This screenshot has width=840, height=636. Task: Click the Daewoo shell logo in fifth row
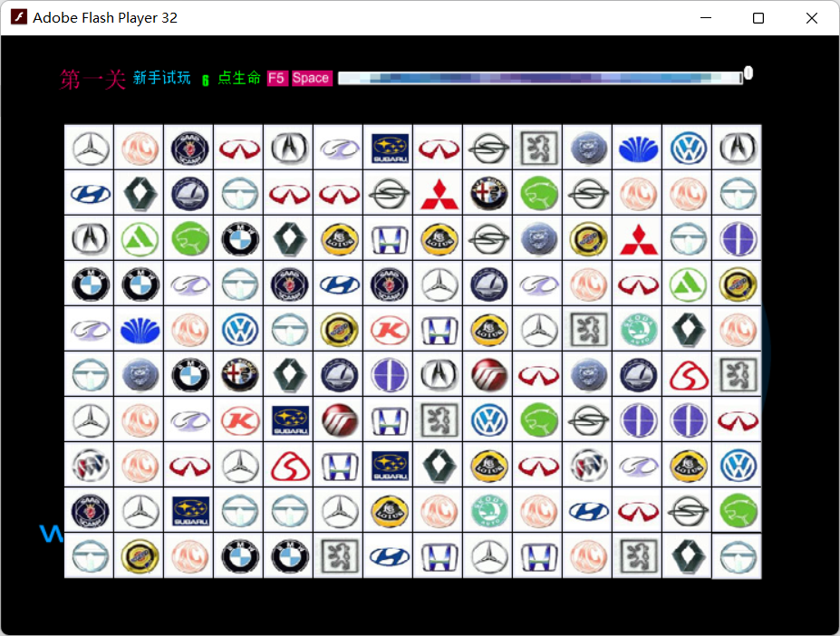coord(140,330)
